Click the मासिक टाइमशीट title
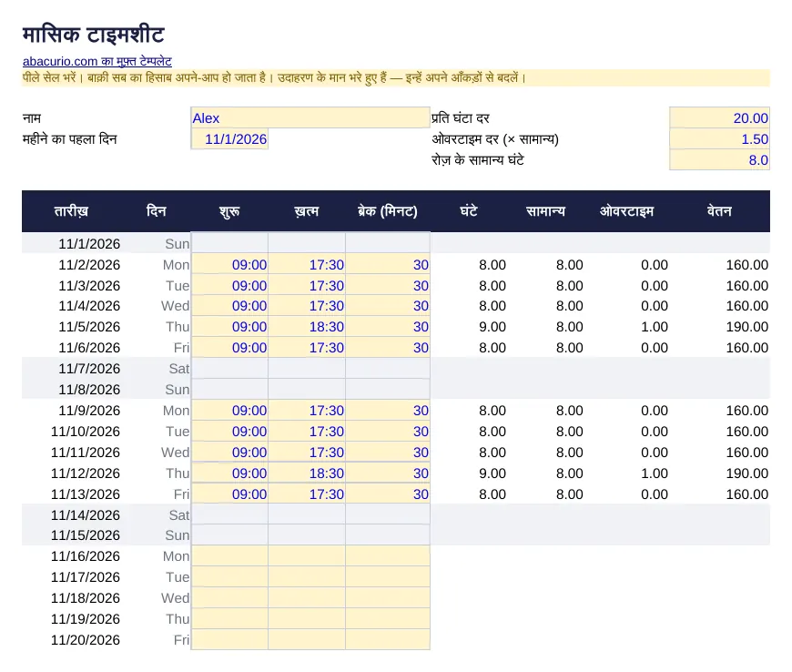This screenshot has width=792, height=672. point(94,35)
